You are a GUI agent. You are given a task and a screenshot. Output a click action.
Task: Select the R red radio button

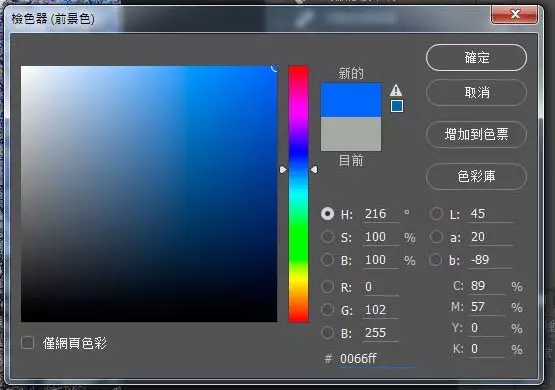(327, 286)
